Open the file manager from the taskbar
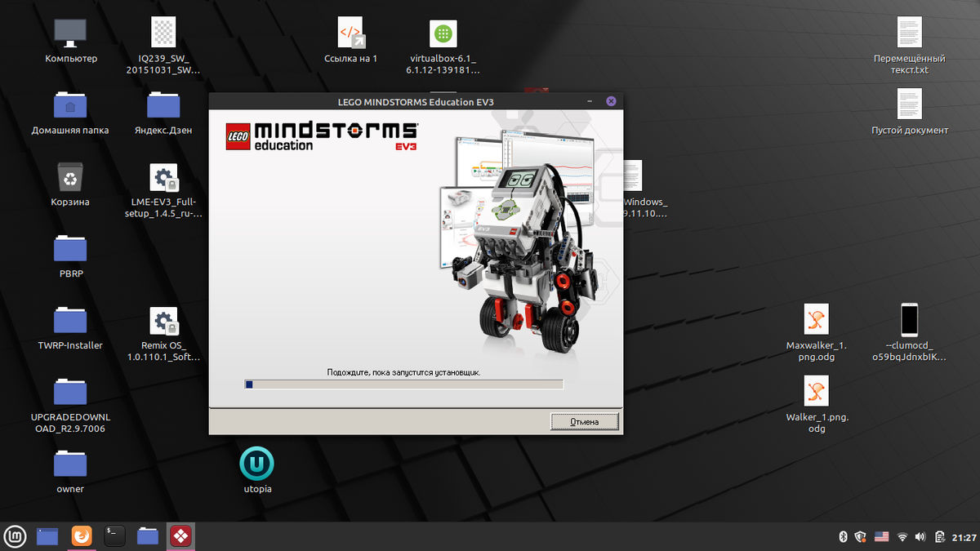Screen dimensions: 980x551 click(x=147, y=535)
